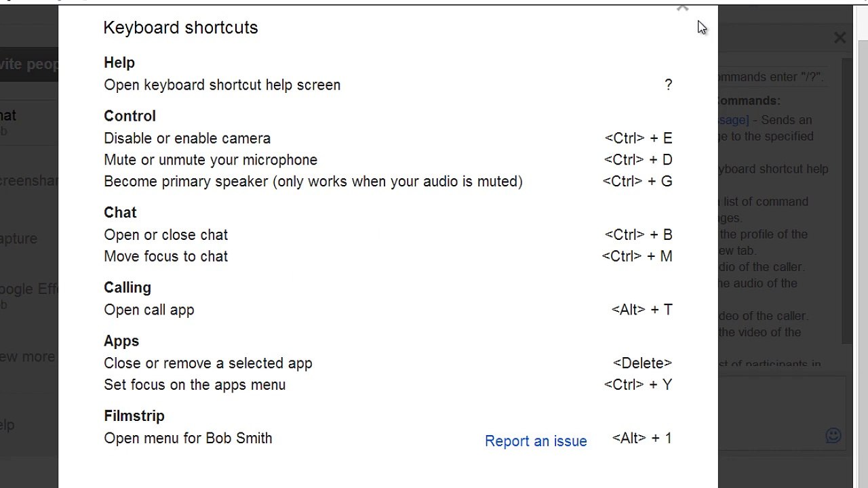868x488 pixels.
Task: Close the chat panel with its X
Action: (840, 38)
